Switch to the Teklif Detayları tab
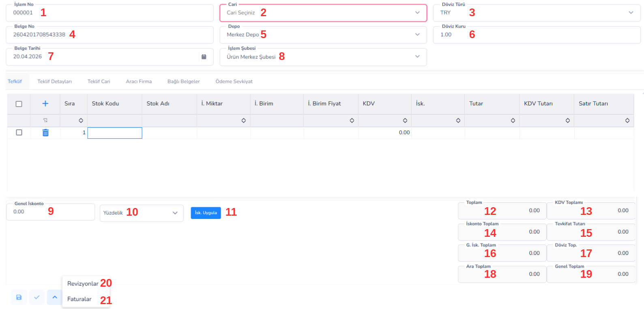 pos(54,82)
